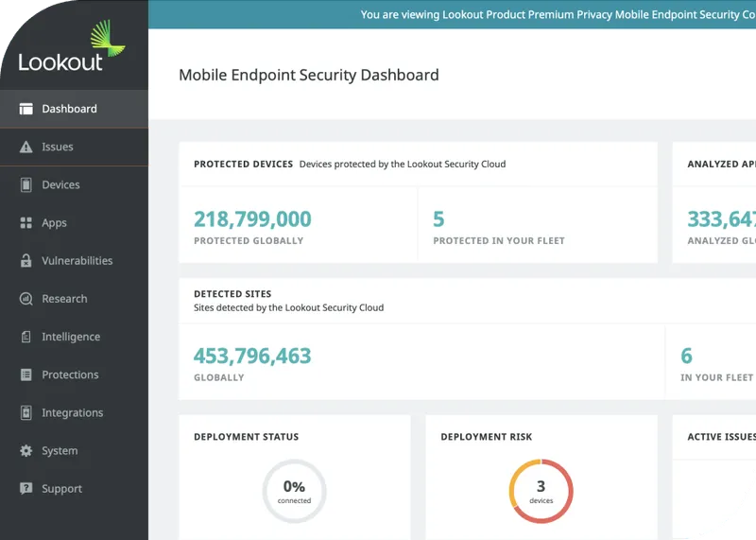Viewport: 756px width, 540px height.
Task: Click the DEPLOYMENT STATUS card title
Action: pos(247,437)
